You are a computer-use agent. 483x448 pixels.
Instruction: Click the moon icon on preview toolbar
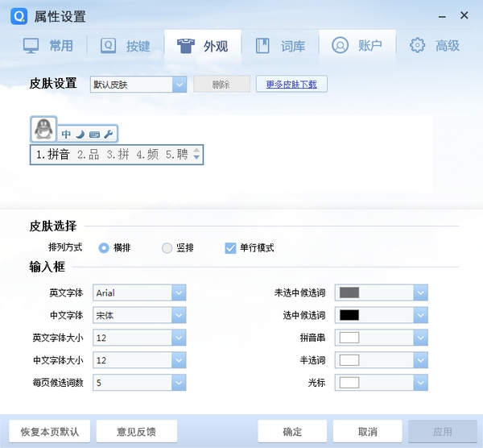click(x=80, y=134)
